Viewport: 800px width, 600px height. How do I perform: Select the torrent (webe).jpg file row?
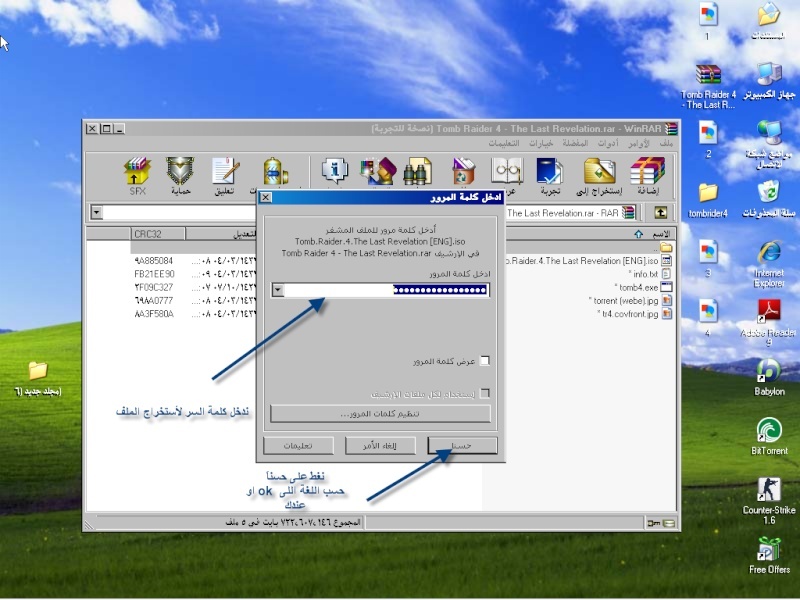pos(630,301)
